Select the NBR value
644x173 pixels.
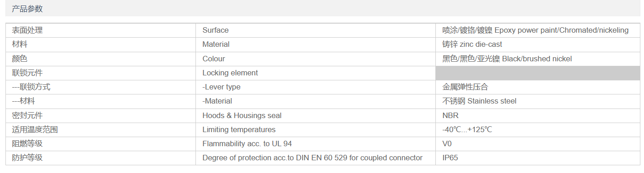(x=450, y=116)
